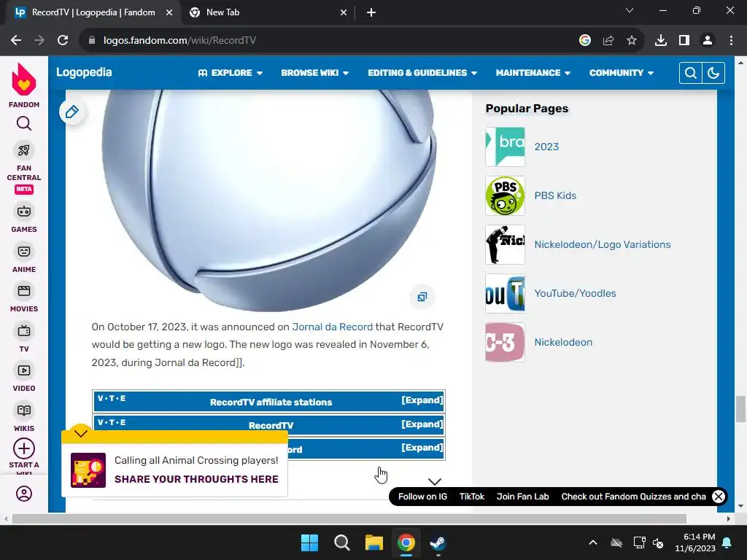Expand the third navbox ending in 'ord'
The image size is (747, 560).
(422, 447)
